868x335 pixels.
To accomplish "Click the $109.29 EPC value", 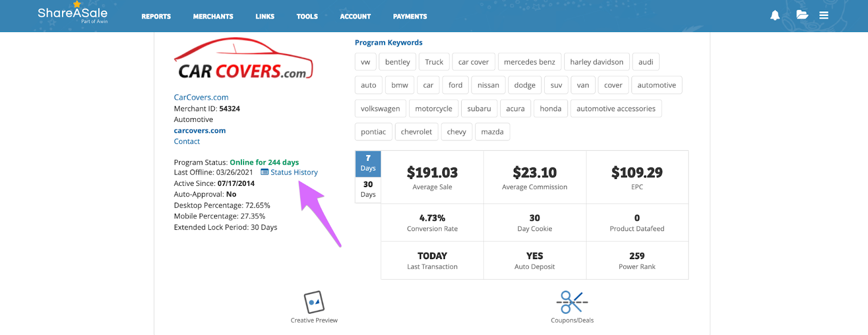I will 637,173.
